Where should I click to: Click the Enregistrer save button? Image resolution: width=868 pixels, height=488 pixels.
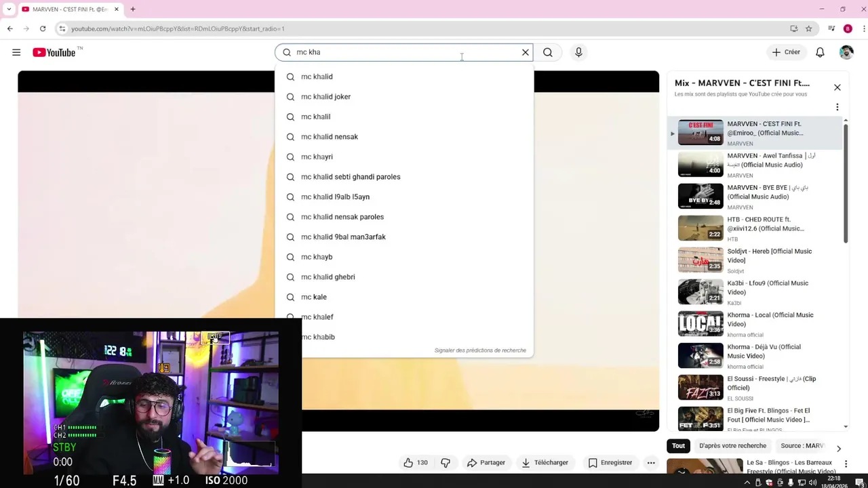coord(610,463)
